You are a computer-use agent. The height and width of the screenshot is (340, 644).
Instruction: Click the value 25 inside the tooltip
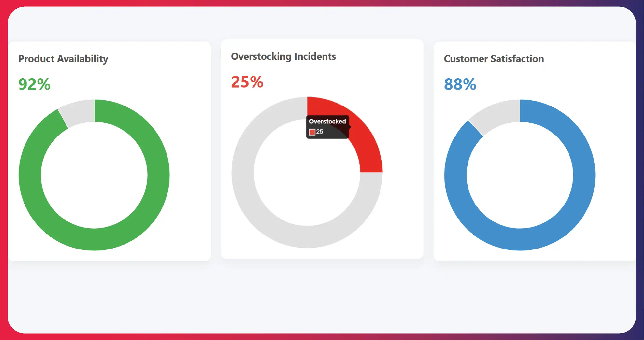point(320,132)
